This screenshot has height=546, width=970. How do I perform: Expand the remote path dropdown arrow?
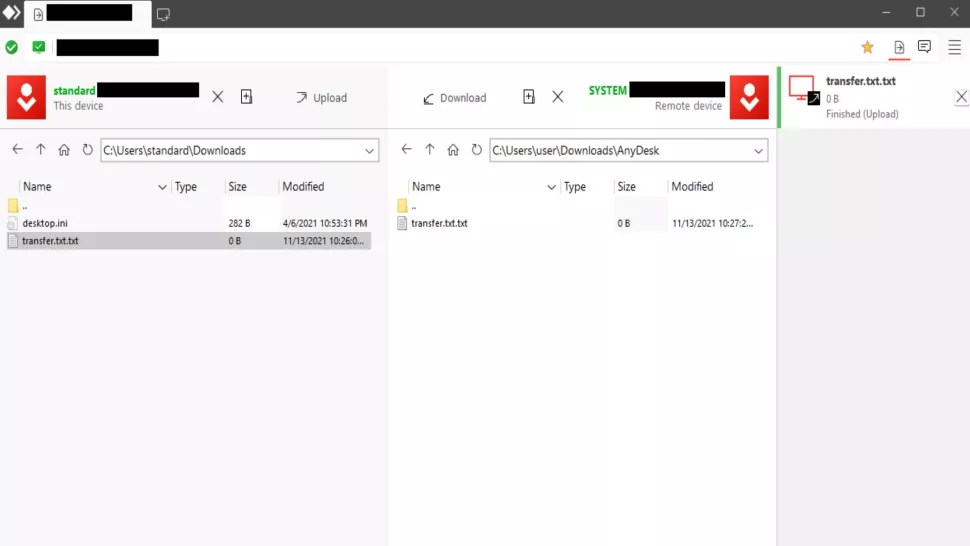(758, 151)
